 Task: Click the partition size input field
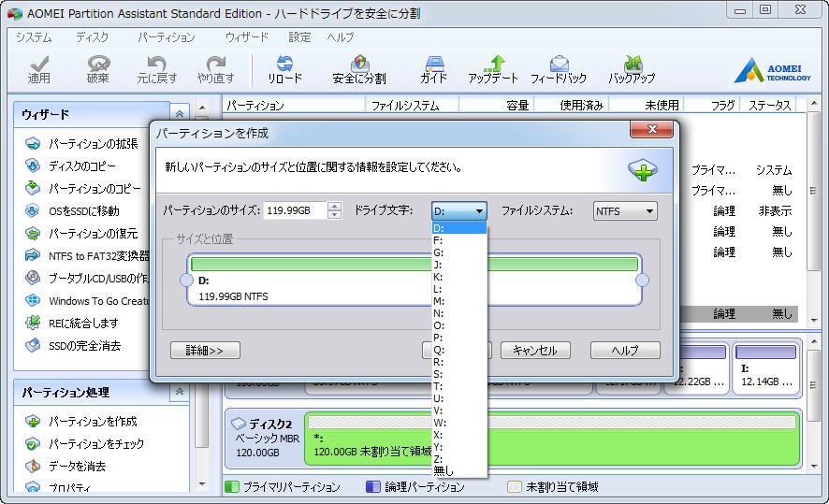click(295, 210)
